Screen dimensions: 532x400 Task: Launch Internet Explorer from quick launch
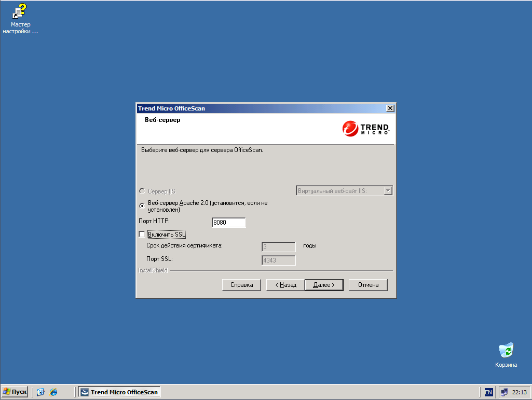coord(53,392)
